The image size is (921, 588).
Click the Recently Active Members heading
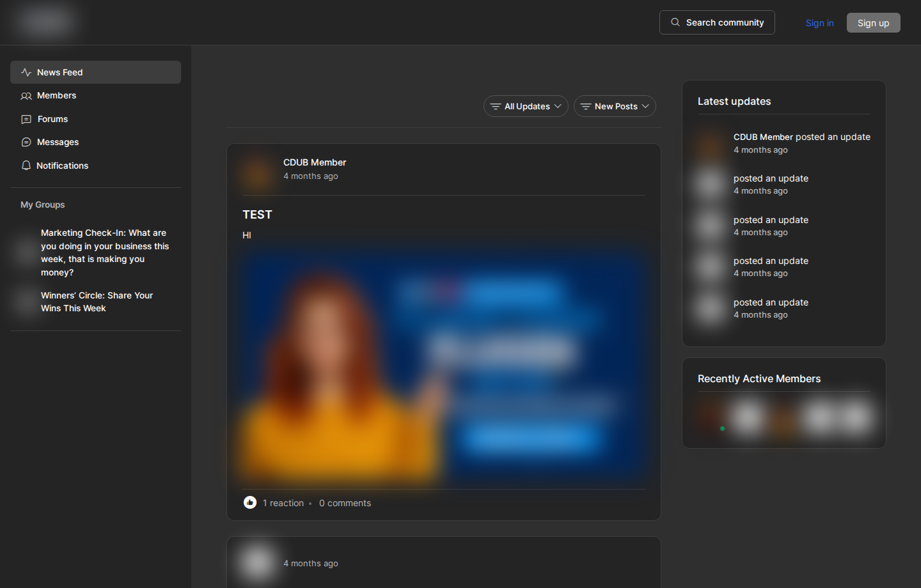click(x=759, y=379)
